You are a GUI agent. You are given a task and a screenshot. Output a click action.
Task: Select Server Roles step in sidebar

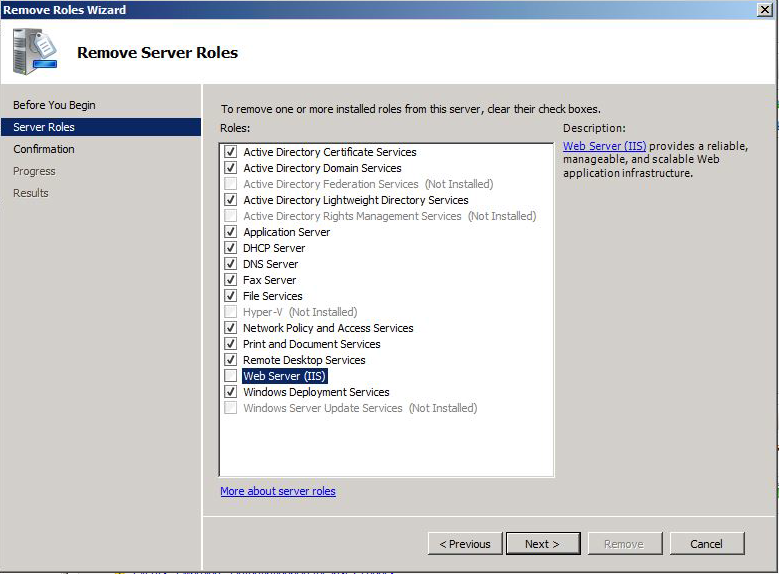pos(44,127)
